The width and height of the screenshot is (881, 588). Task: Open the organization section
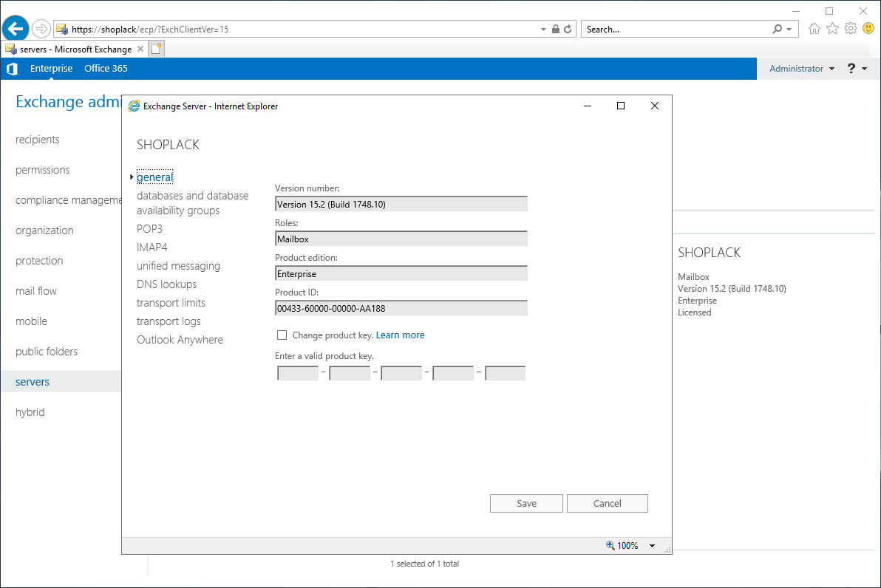(44, 230)
